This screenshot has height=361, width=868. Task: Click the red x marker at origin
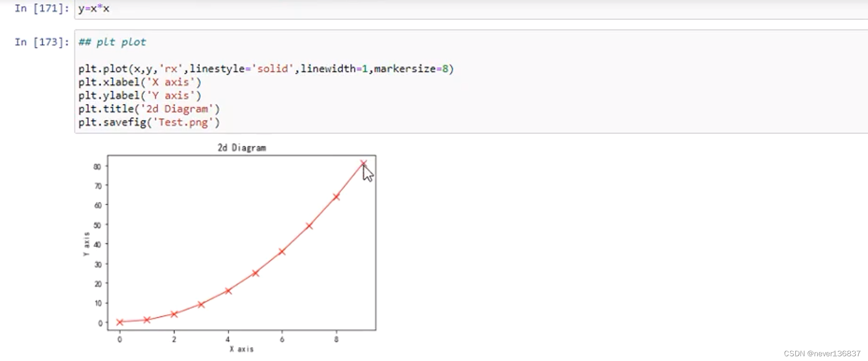click(120, 322)
